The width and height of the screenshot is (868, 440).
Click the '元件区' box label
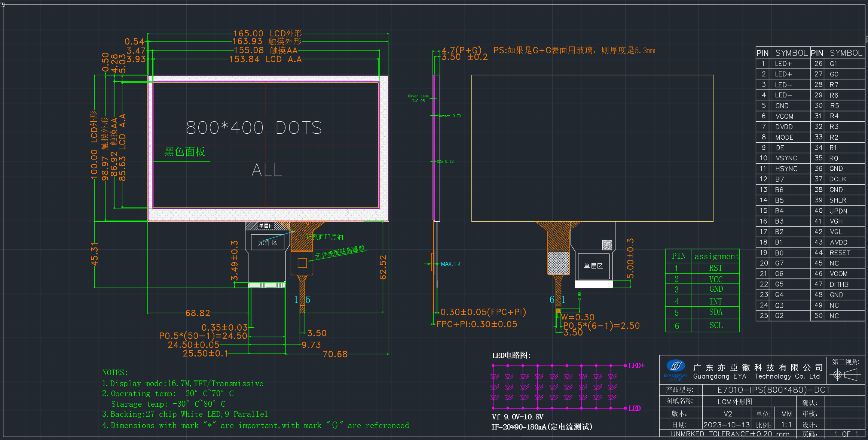[268, 243]
